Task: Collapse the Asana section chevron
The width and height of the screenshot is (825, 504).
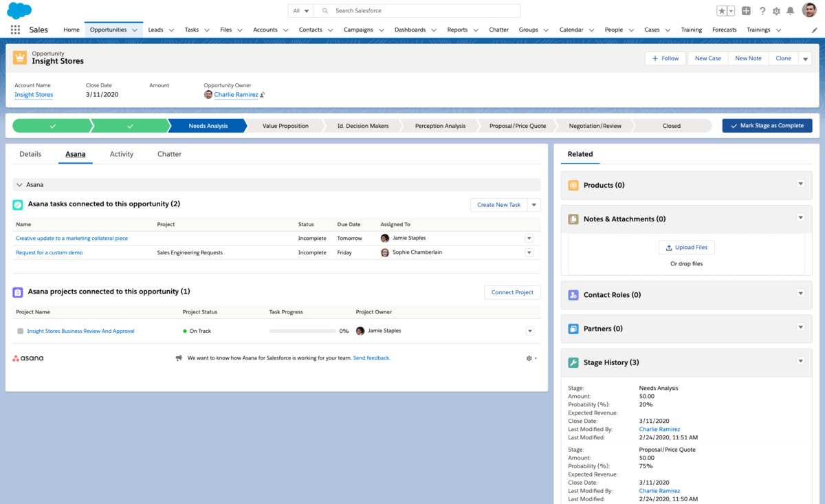Action: 19,185
